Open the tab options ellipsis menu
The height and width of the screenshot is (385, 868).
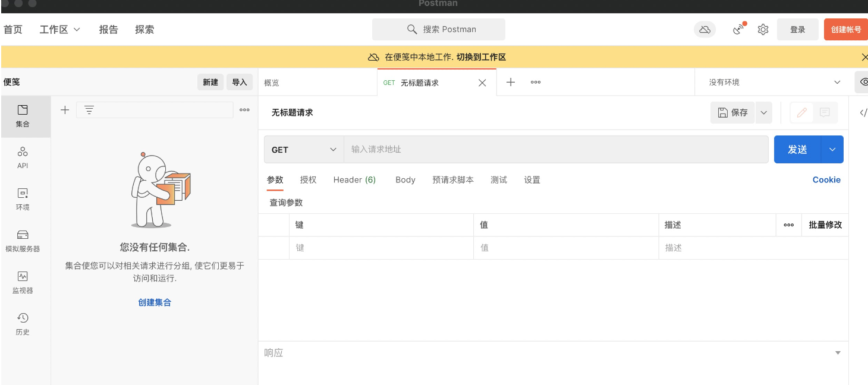[x=536, y=83]
